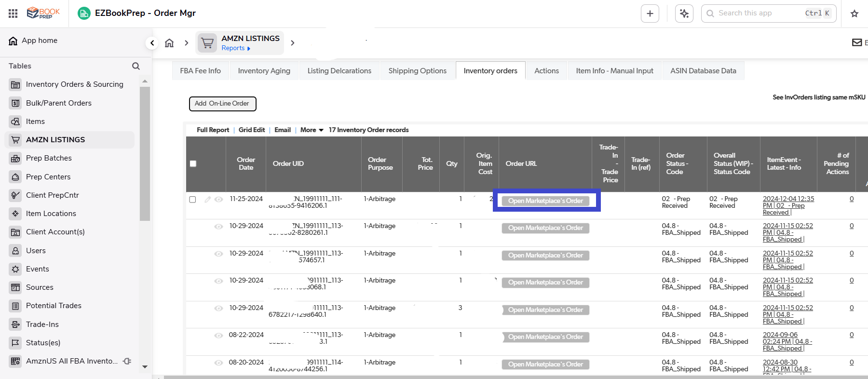Viewport: 868px width, 379px height.
Task: Click the favorite star icon
Action: (854, 14)
